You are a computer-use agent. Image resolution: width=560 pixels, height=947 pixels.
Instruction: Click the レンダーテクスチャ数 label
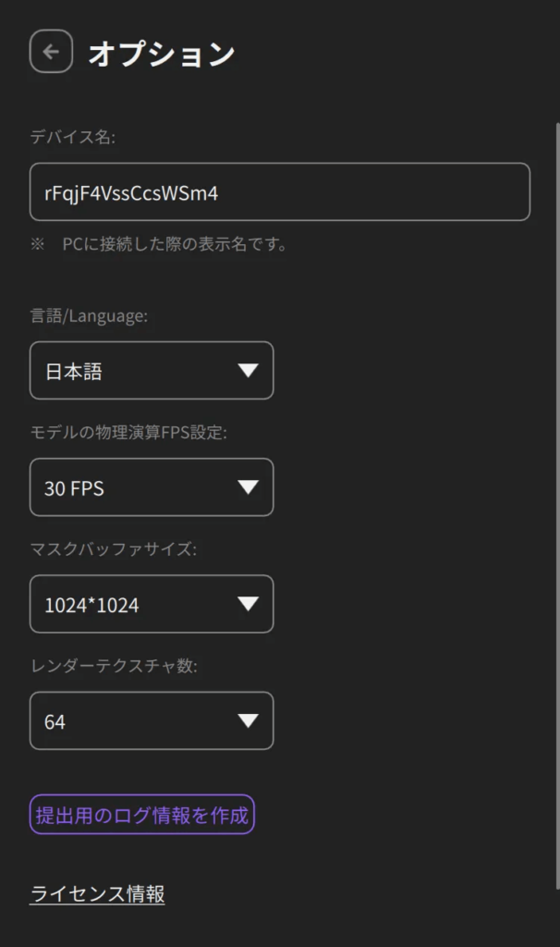114,666
